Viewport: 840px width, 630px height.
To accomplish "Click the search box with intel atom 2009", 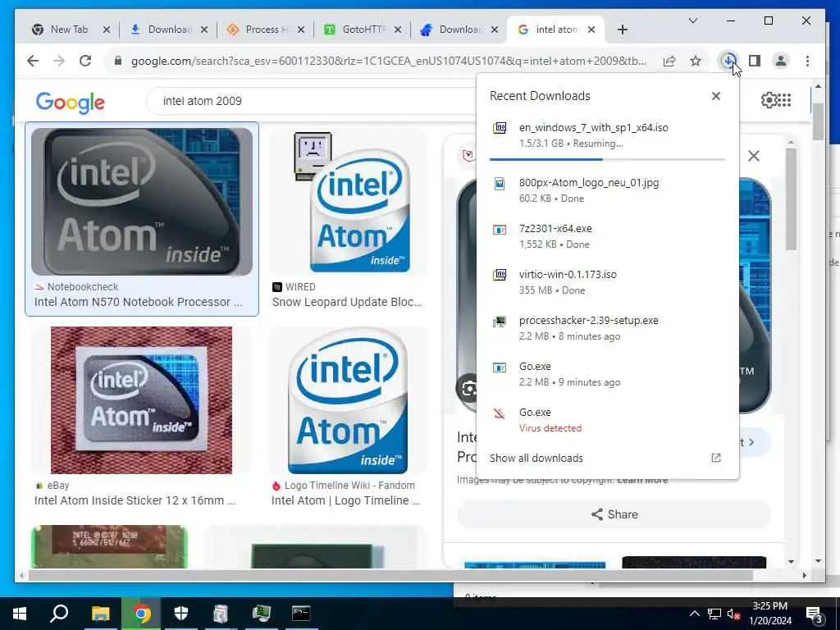I will [x=311, y=101].
